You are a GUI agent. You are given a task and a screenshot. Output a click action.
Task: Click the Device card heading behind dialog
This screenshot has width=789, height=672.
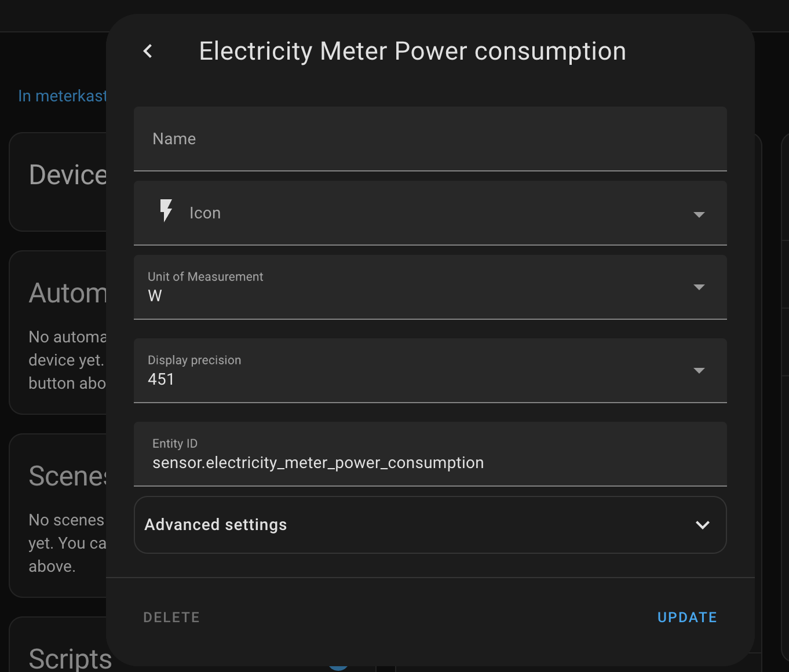68,175
